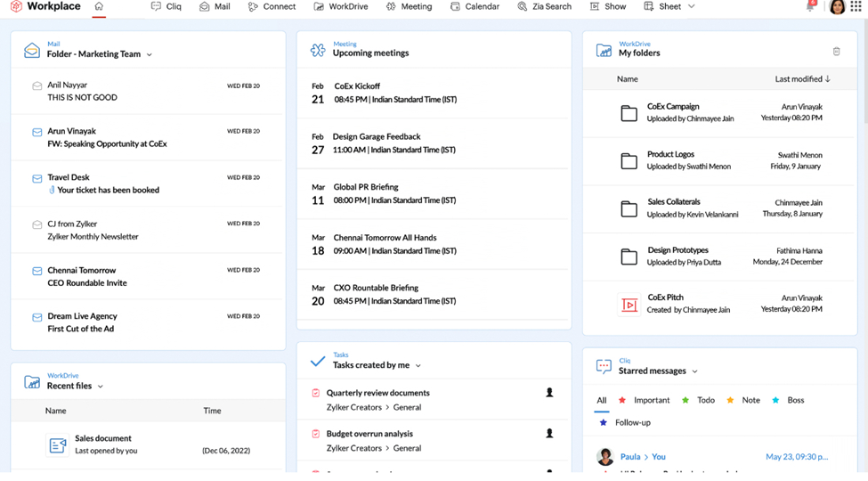Click the attachment clip on Travel Desk mail
This screenshot has width=868, height=481.
(x=52, y=190)
